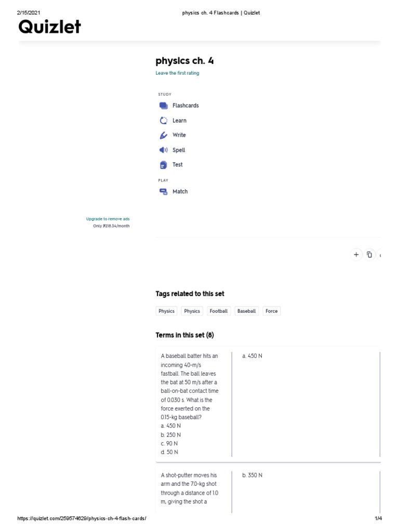Click the answer 'a. 450 N'
Screen dimensions: 399x532
(252, 356)
